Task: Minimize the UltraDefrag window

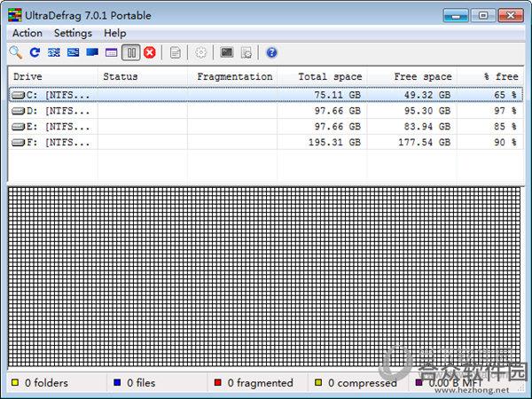Action: (x=456, y=16)
